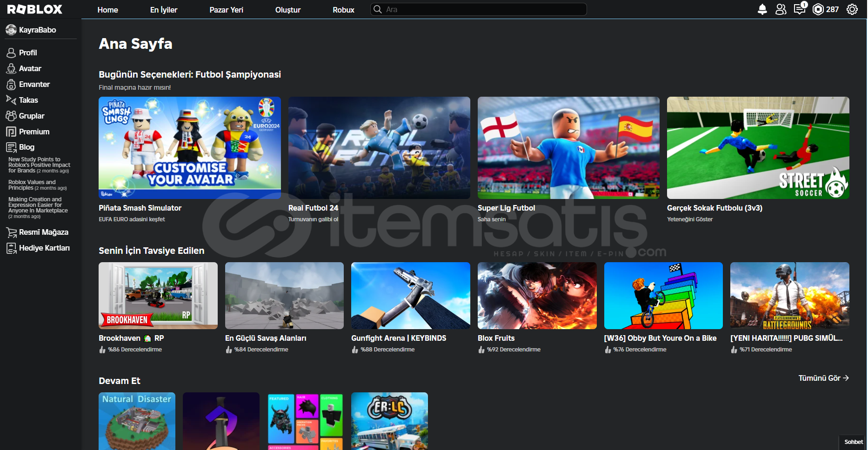Viewport: 868px width, 450px height.
Task: Click thumbs-up icon under Brookhaven RP
Action: [102, 350]
